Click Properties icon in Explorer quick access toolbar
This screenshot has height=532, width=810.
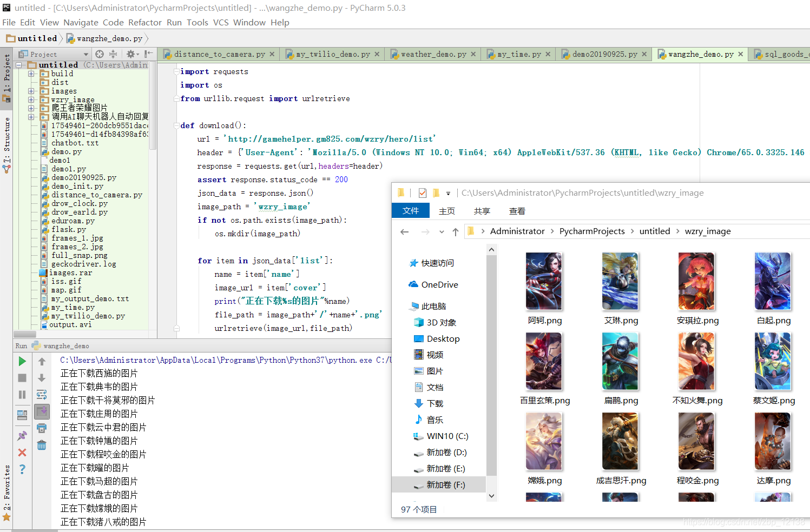(423, 193)
